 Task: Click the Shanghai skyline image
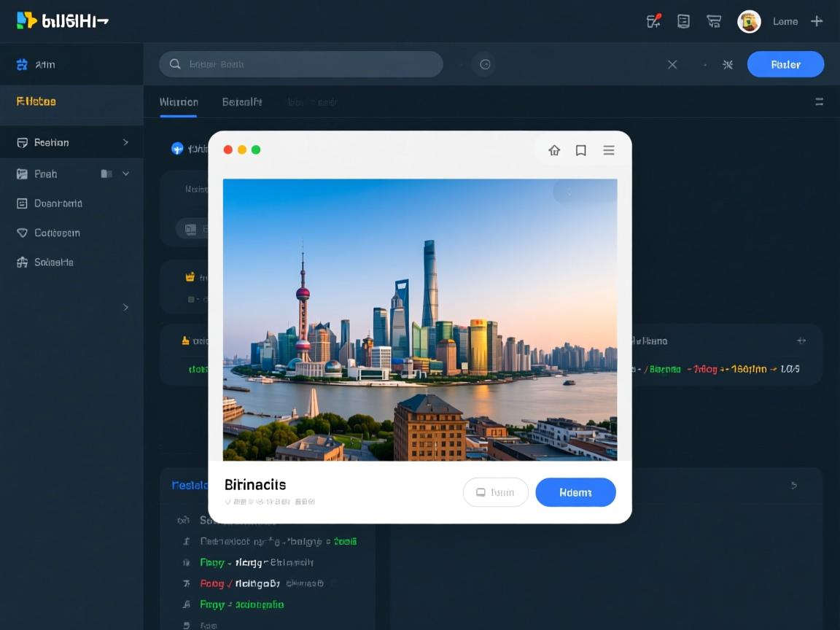coord(419,319)
